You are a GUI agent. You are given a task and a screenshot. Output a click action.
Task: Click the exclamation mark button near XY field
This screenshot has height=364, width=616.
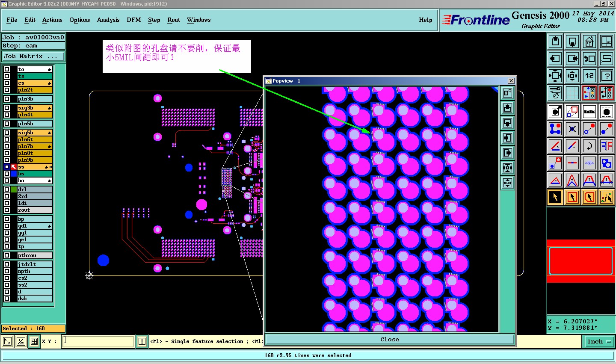142,341
